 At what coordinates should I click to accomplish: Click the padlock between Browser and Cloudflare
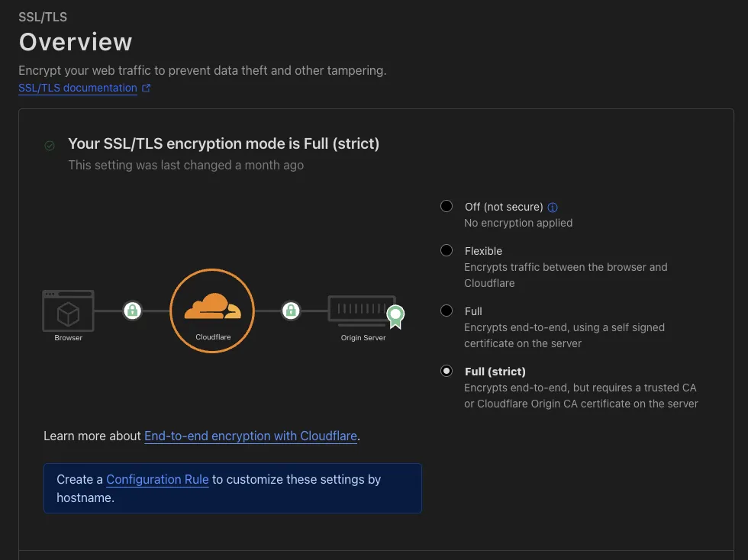click(x=133, y=311)
